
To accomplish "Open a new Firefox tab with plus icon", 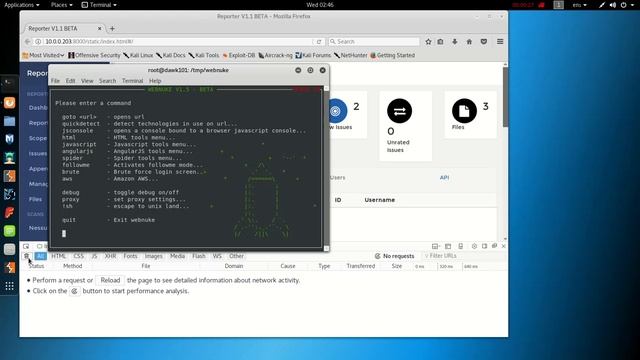I will coord(112,29).
